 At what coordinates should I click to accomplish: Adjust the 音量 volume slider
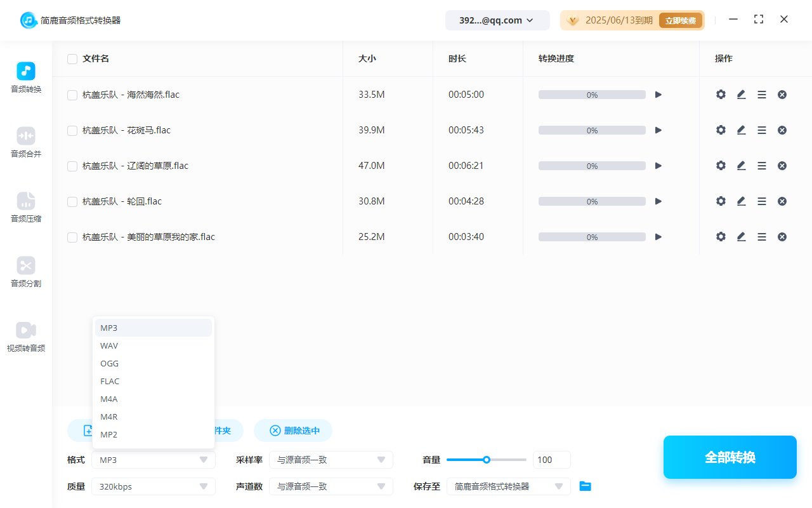(x=487, y=459)
